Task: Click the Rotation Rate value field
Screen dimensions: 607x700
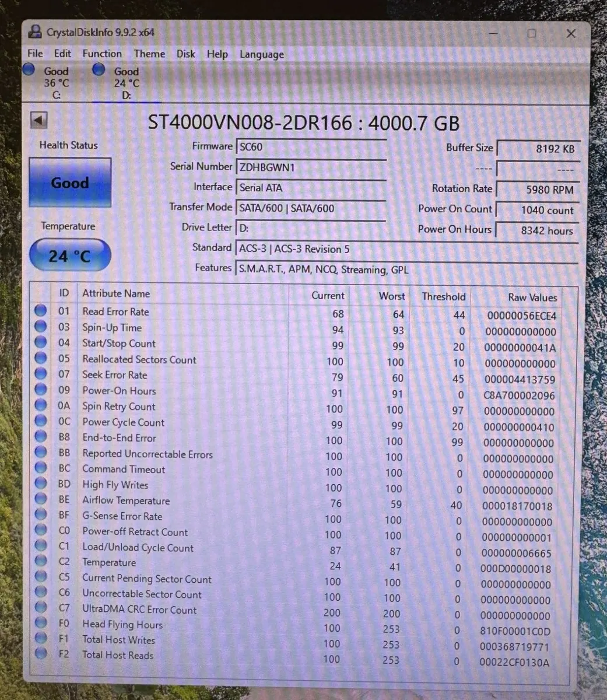Action: (537, 190)
